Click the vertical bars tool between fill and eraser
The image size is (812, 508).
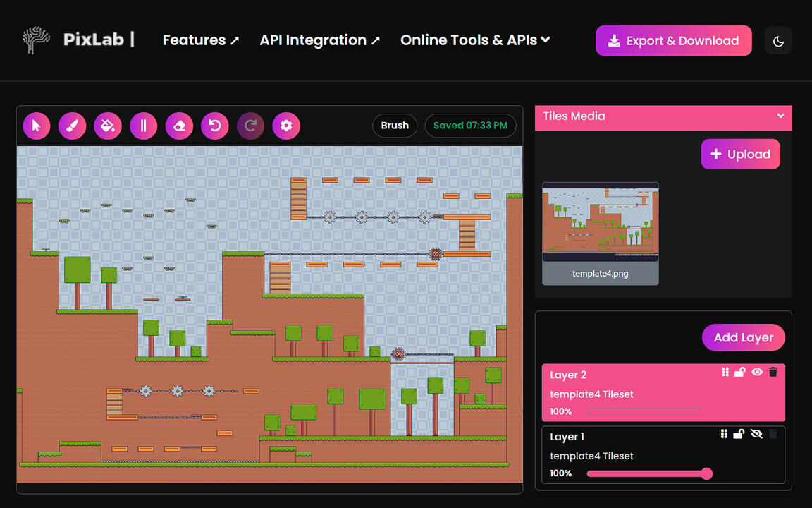click(143, 125)
